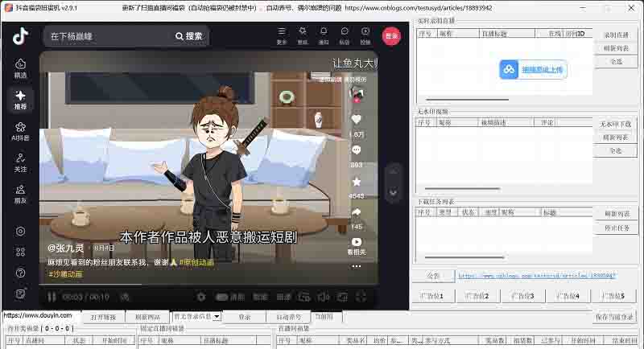This screenshot has height=349, width=644.
Task: Open @张九灵 author profile link
Action: tap(66, 248)
